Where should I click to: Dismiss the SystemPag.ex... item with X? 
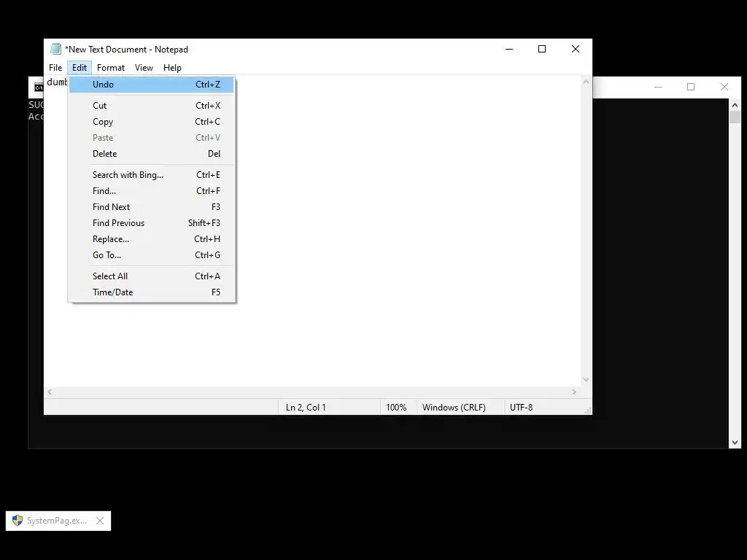(99, 521)
